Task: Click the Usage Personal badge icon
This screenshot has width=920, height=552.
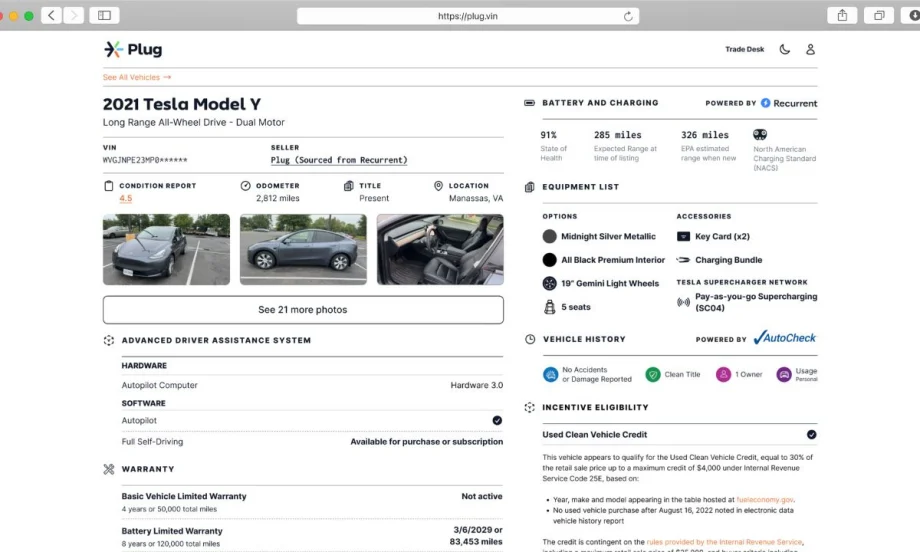Action: coord(784,374)
